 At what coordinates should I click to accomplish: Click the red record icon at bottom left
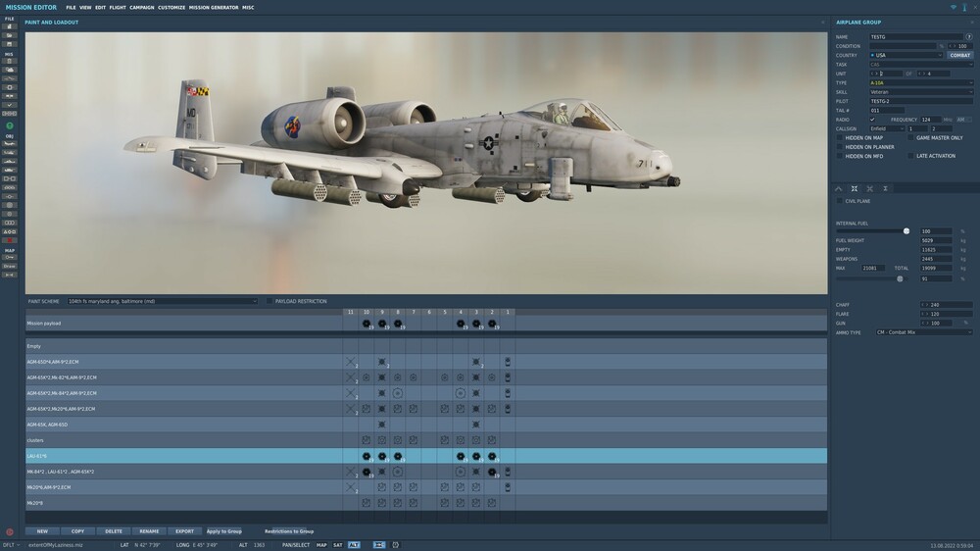(10, 531)
